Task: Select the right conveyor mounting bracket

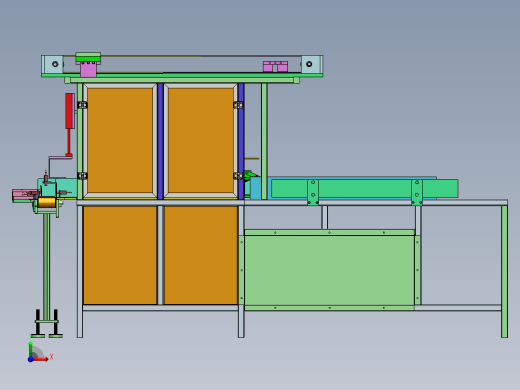Action: 417,192
